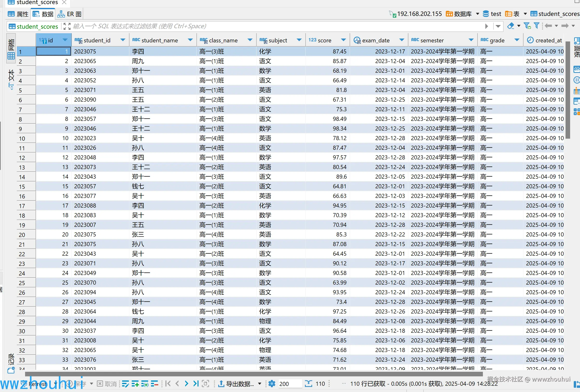Click score cell 97.25
This screenshot has height=392, width=580.
327,312
